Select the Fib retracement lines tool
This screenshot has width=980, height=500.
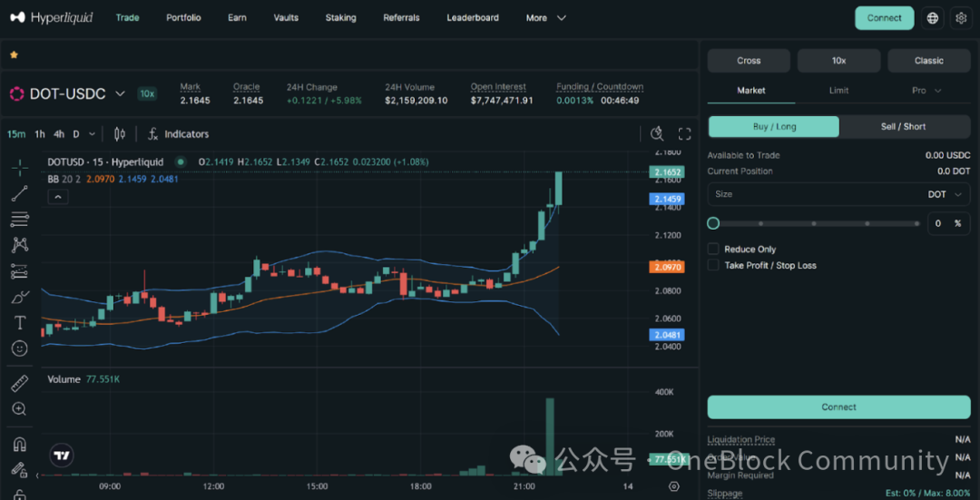coord(20,220)
